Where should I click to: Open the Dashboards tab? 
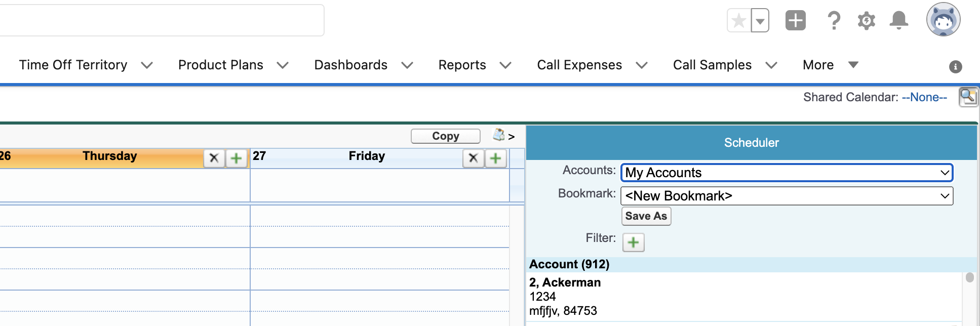click(x=350, y=65)
